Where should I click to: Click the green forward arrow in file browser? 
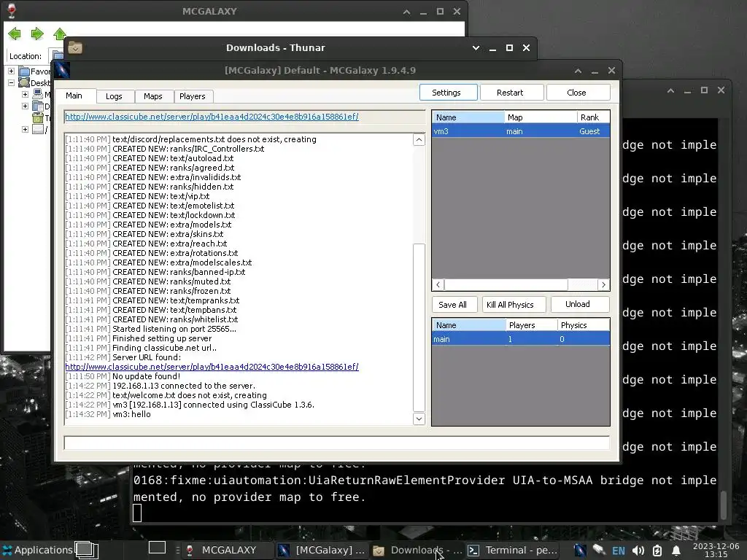pos(37,34)
